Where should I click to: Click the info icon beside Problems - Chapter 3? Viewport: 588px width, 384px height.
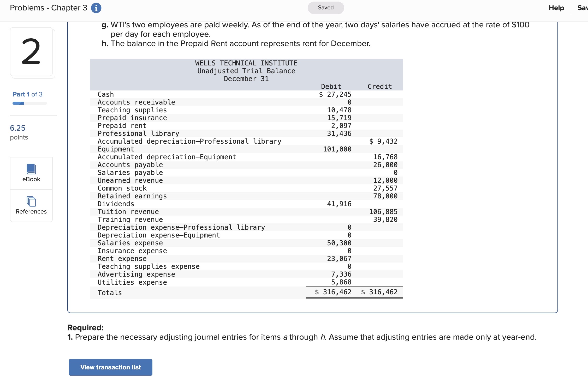(x=96, y=8)
